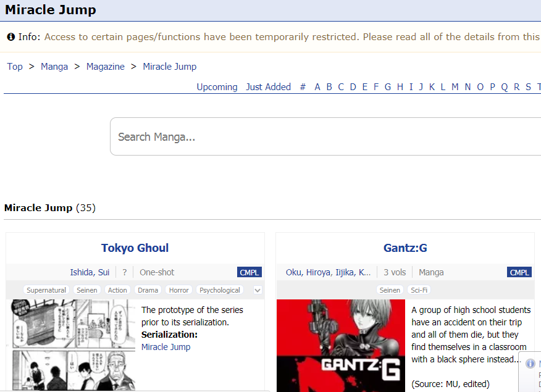The image size is (541, 392).
Task: Filter manga by letter L
Action: click(x=443, y=87)
